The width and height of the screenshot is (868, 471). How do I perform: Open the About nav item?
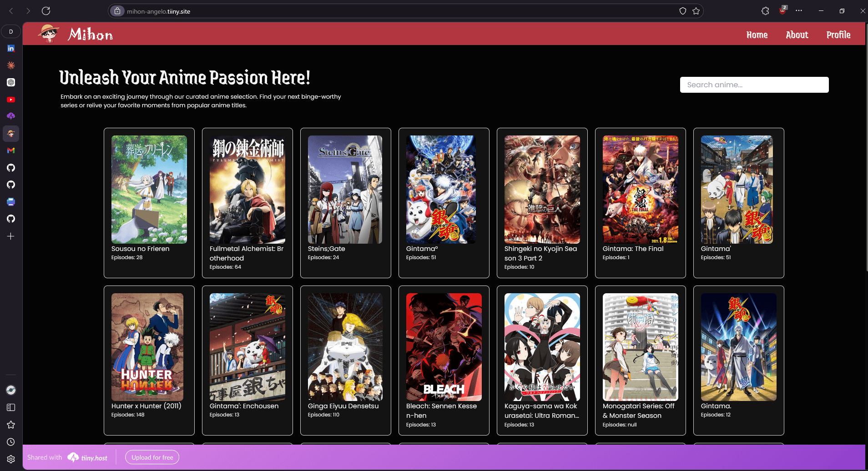pos(797,35)
